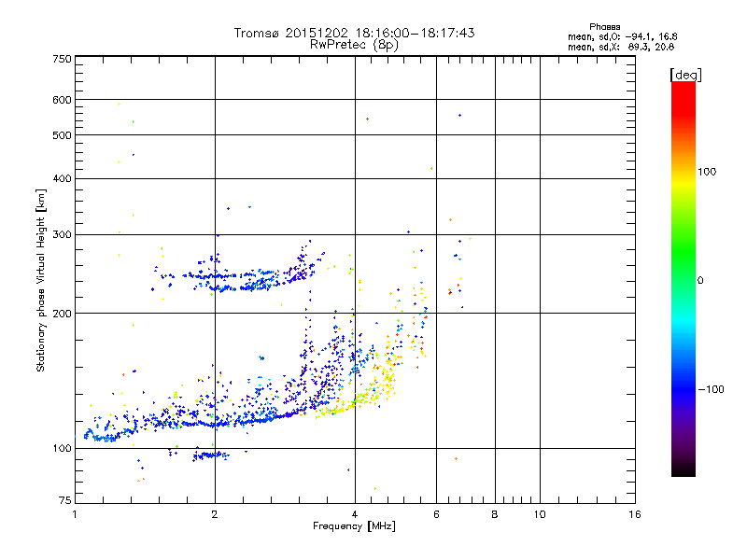Click the "0" degree label beside color bar
The width and height of the screenshot is (747, 560).
(x=700, y=281)
